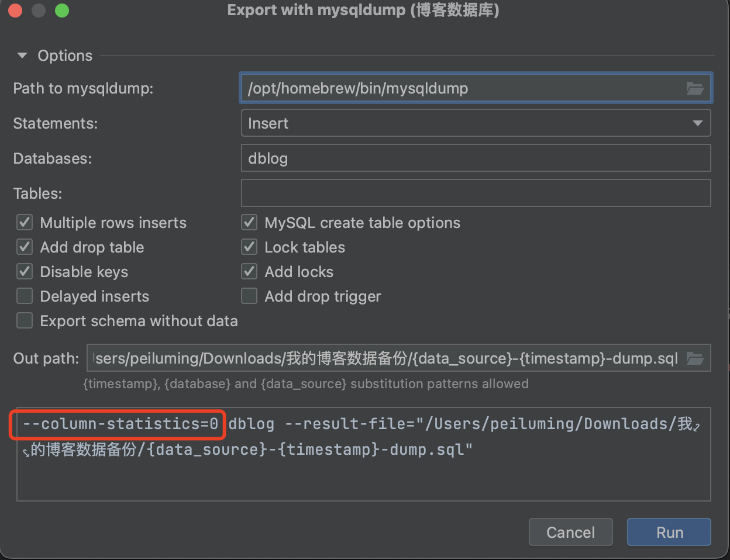Open the folder browser for mysqldump path
Viewport: 730px width, 560px height.
click(x=695, y=88)
